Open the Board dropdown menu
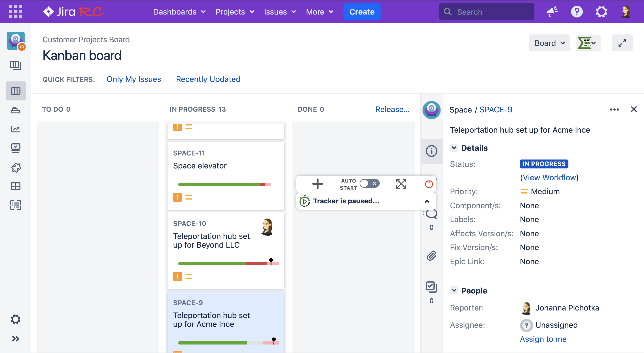This screenshot has height=353, width=644. click(549, 43)
